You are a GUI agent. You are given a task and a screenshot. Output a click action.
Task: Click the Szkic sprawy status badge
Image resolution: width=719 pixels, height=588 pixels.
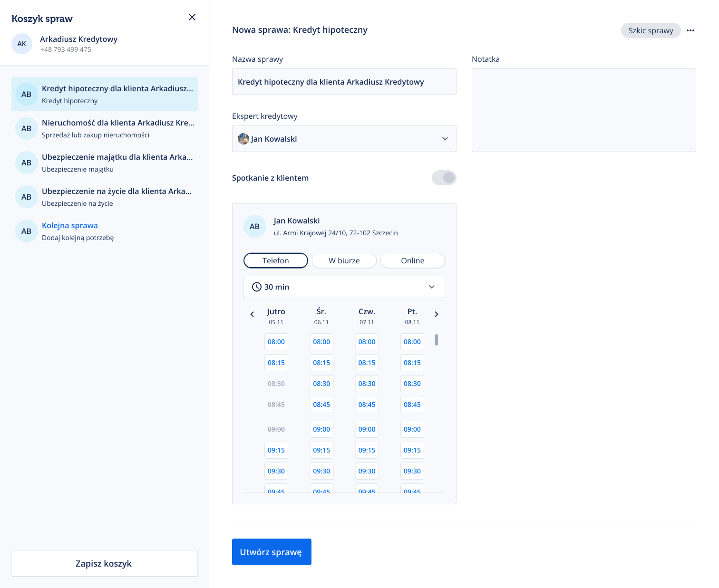click(x=651, y=30)
